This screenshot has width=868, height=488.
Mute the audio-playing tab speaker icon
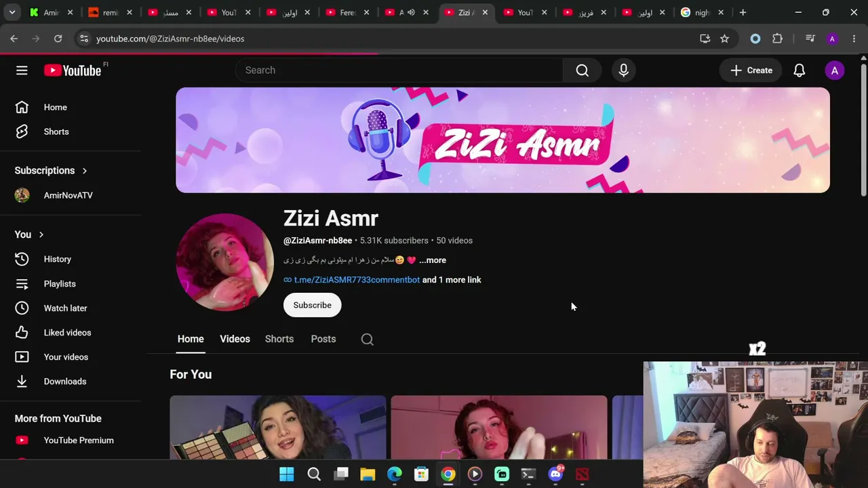point(410,12)
